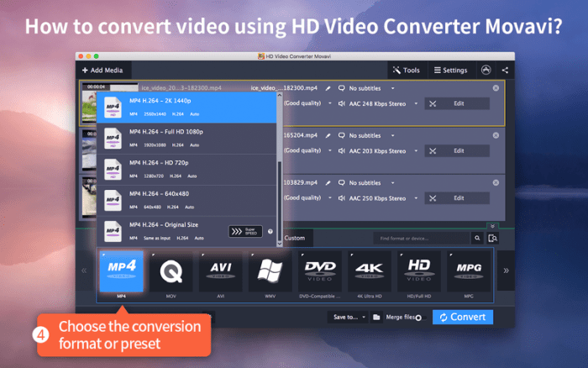Select the MOV QuickTime format icon
Viewport: 588px width, 368px height.
point(171,271)
